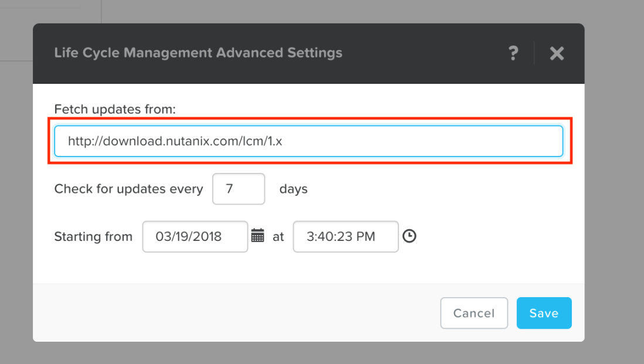Click the empty dark header bar area

(422, 53)
